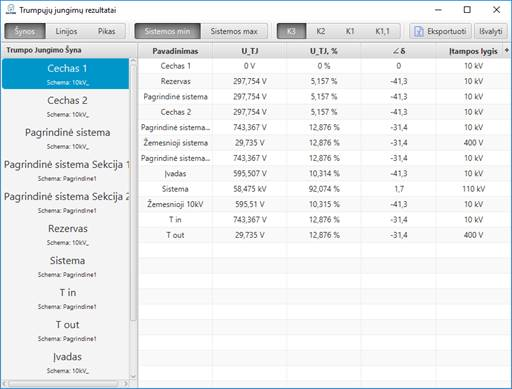
Task: Click the application icon in title bar
Action: 11,10
